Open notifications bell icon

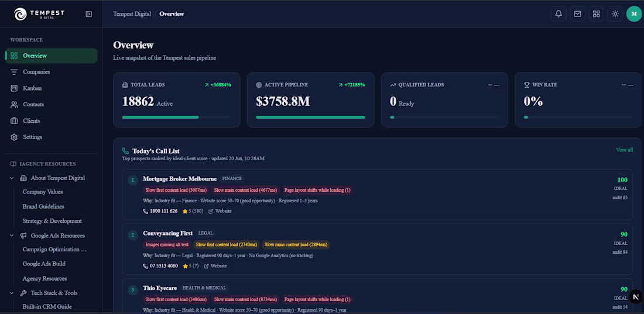tap(559, 14)
